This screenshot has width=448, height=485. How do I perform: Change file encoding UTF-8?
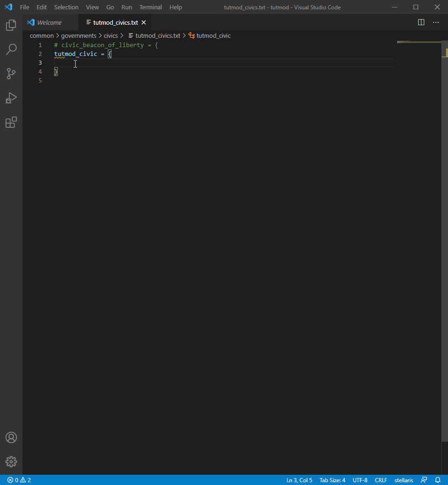click(360, 480)
